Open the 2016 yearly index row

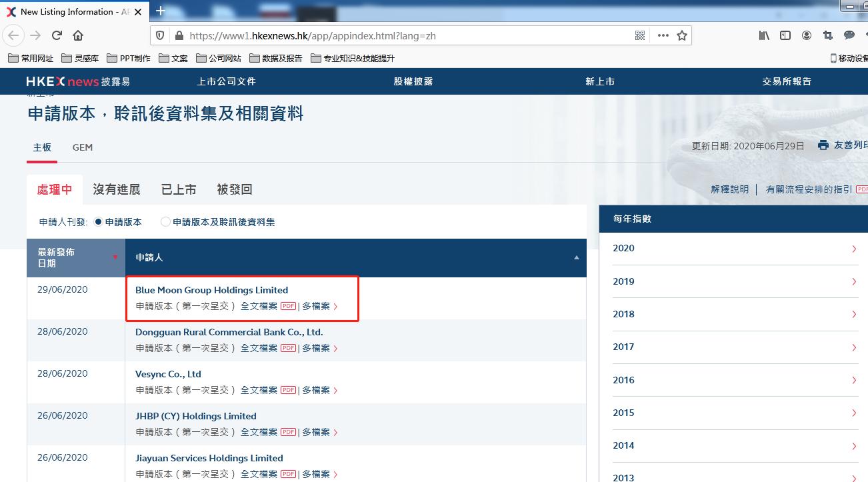[735, 380]
